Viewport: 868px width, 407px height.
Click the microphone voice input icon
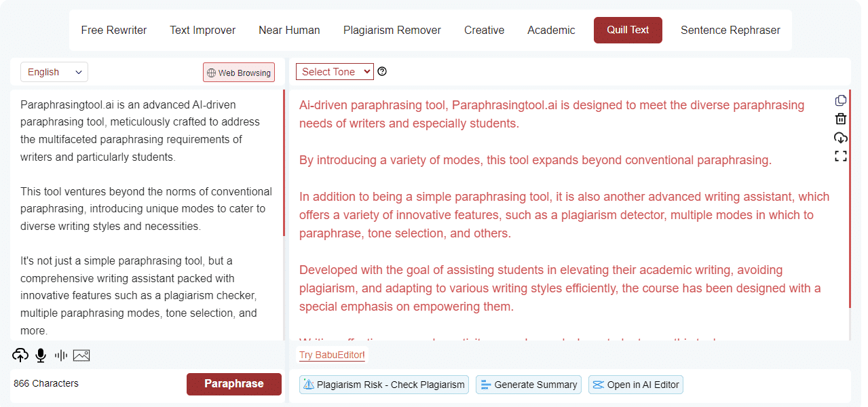tap(41, 355)
